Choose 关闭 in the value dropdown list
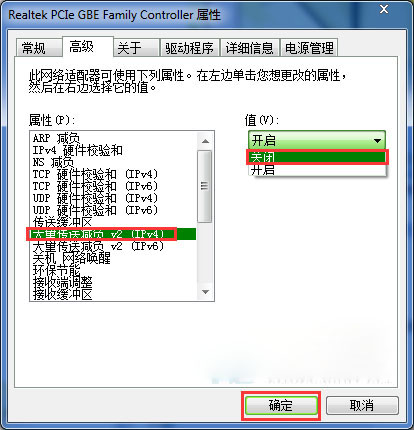The image size is (414, 430). pyautogui.click(x=317, y=157)
